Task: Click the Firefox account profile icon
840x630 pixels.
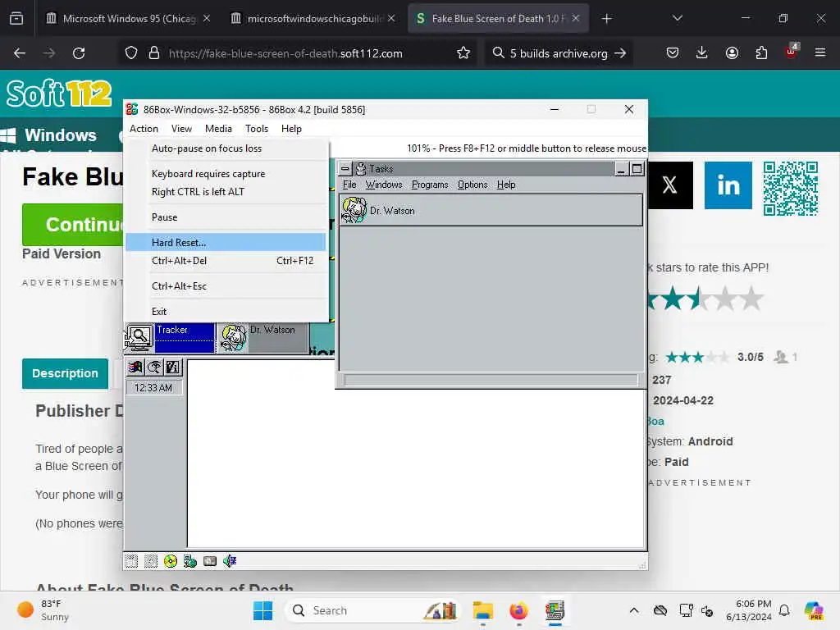Action: [x=732, y=53]
